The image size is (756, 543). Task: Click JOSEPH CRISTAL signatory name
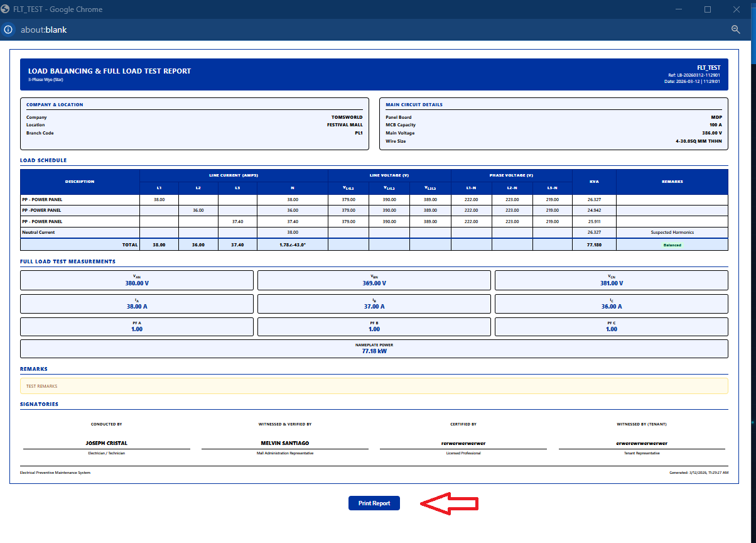point(106,443)
